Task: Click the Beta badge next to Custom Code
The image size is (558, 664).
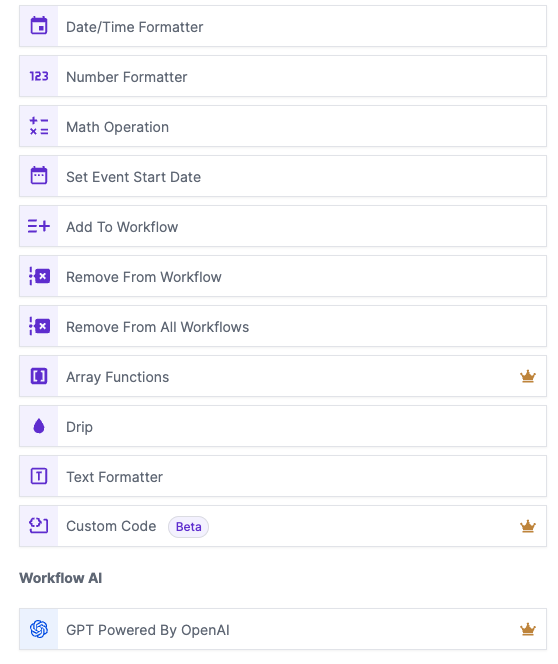Action: pos(188,527)
